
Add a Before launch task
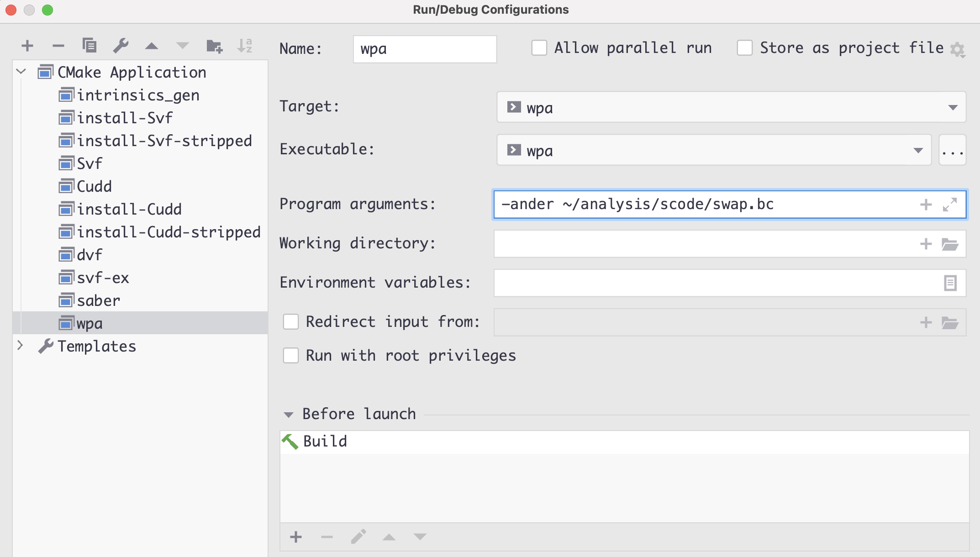(x=296, y=537)
